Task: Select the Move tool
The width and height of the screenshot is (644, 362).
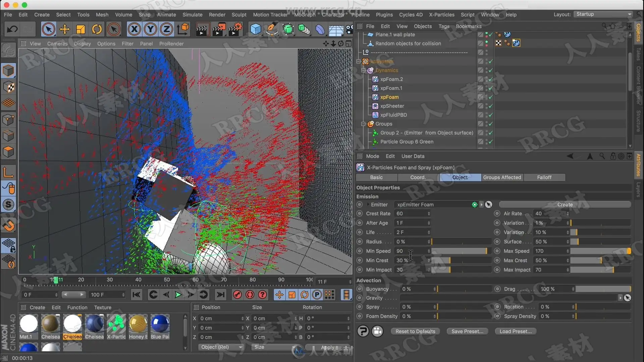Action: click(64, 29)
